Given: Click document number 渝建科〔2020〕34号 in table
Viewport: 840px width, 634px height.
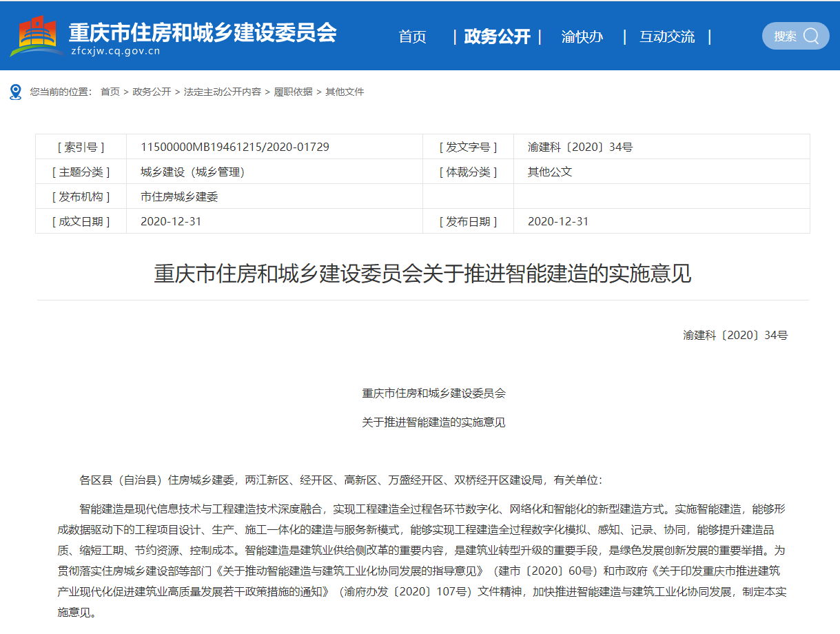Looking at the screenshot, I should coord(580,147).
